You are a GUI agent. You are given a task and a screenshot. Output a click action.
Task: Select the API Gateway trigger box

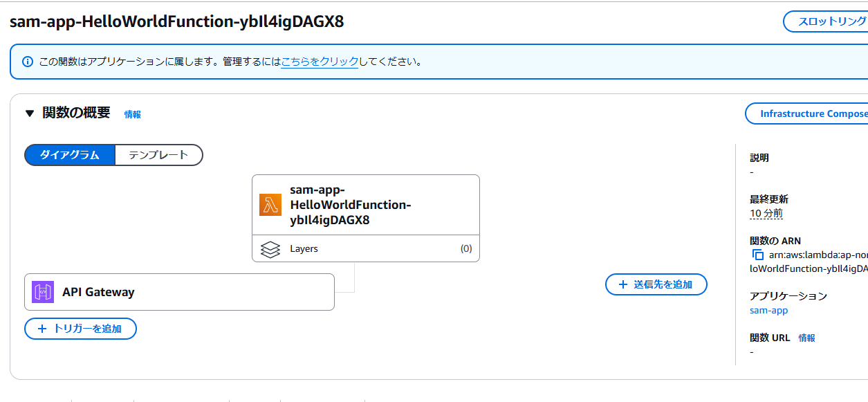pyautogui.click(x=179, y=292)
